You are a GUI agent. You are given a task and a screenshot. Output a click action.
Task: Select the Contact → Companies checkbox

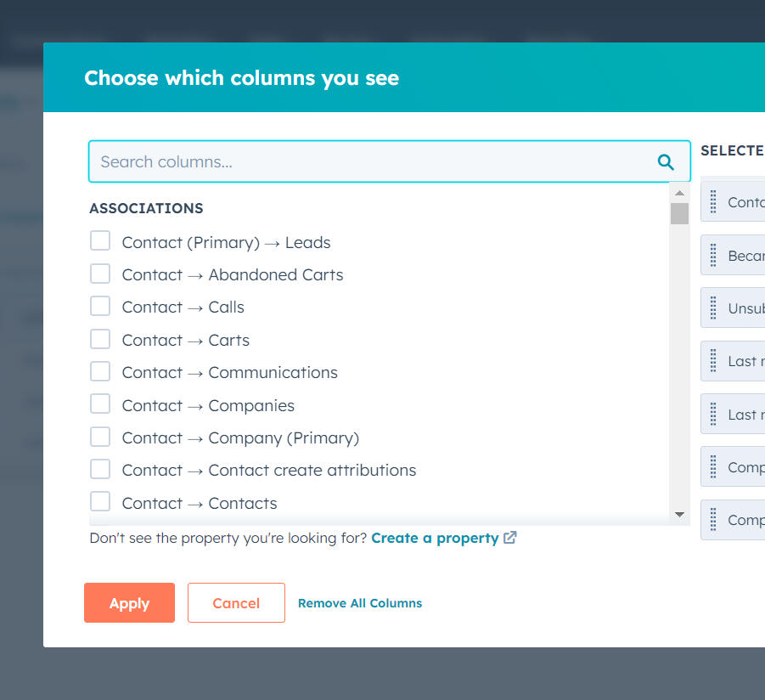(100, 404)
